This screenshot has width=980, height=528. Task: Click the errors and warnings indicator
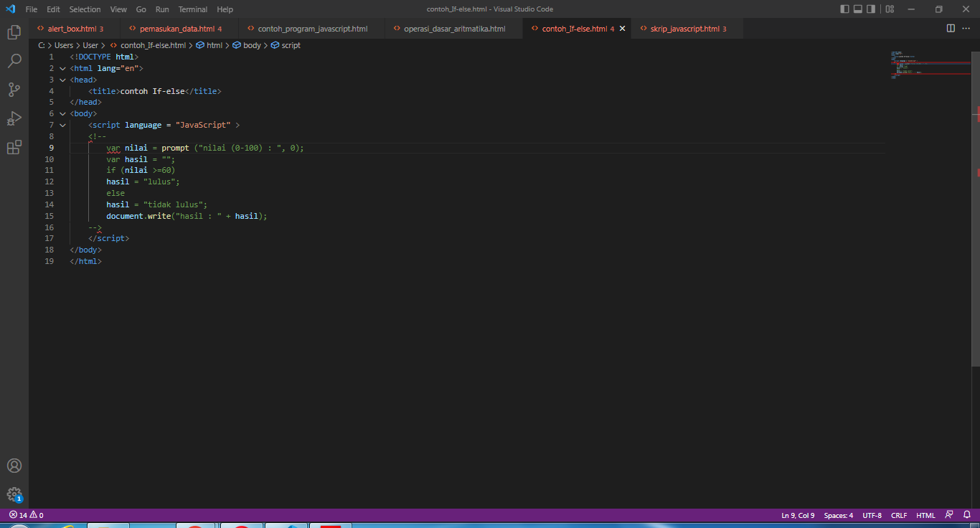pos(24,514)
